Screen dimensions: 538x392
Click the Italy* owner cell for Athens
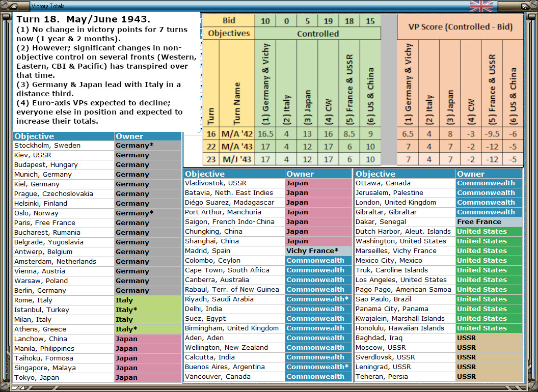coord(148,329)
